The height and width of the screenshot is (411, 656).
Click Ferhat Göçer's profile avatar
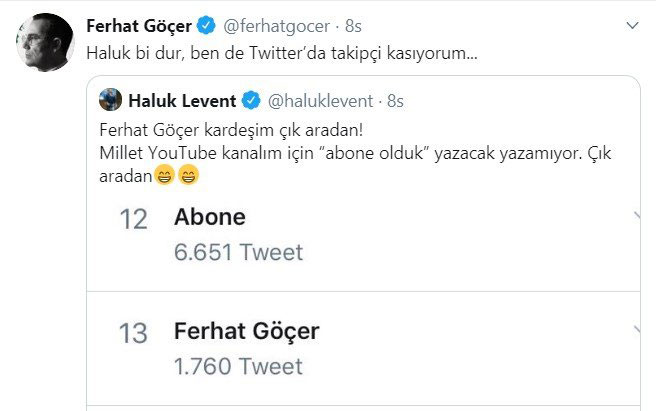[x=40, y=42]
